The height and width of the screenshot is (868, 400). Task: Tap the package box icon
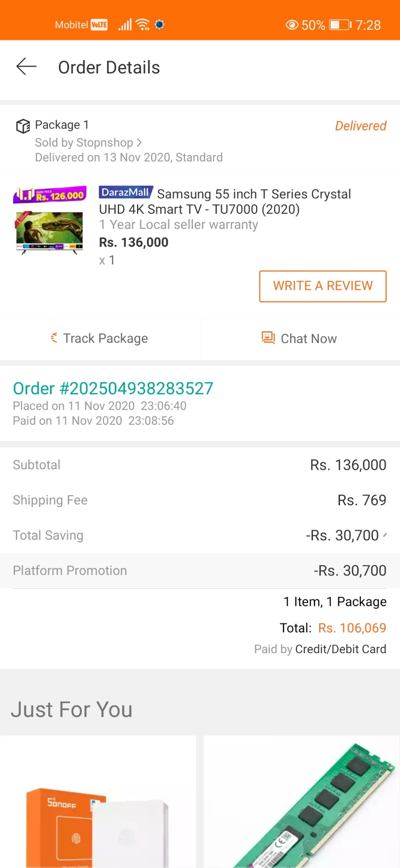point(22,126)
